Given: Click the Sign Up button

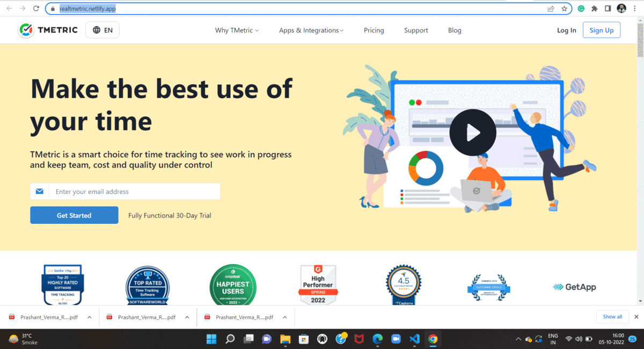Looking at the screenshot, I should click(x=601, y=30).
